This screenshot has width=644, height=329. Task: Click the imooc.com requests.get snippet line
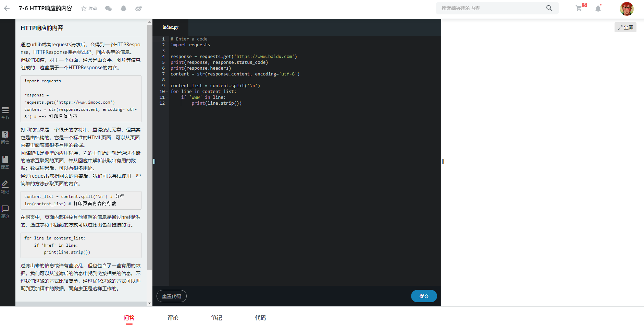(x=70, y=102)
